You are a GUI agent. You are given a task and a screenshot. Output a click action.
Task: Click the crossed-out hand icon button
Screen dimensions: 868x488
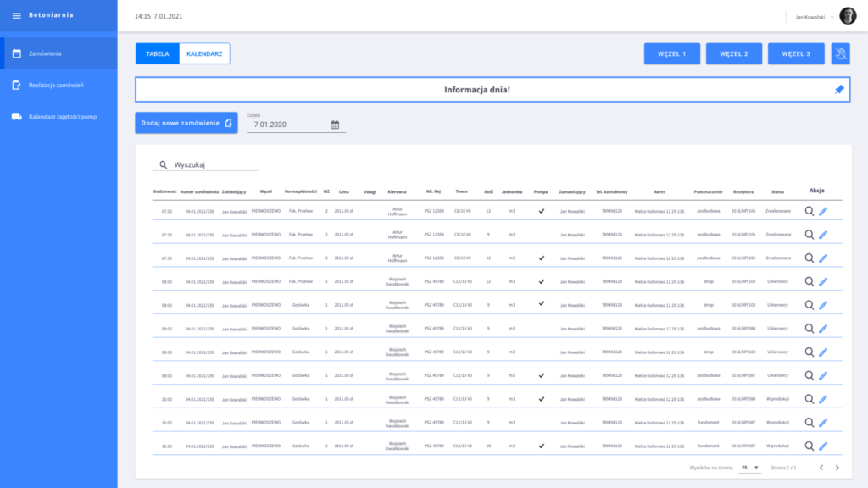[x=840, y=53]
